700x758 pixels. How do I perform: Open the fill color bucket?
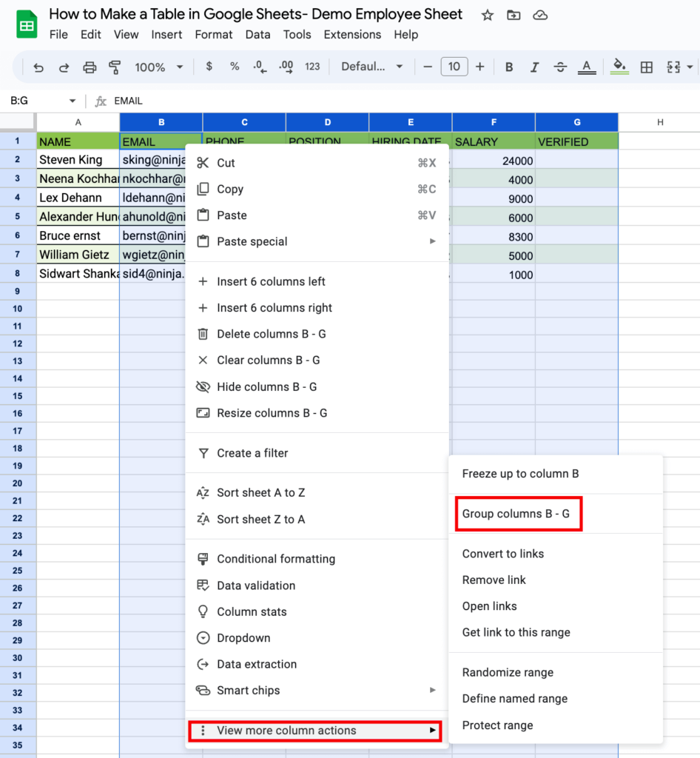(x=619, y=66)
